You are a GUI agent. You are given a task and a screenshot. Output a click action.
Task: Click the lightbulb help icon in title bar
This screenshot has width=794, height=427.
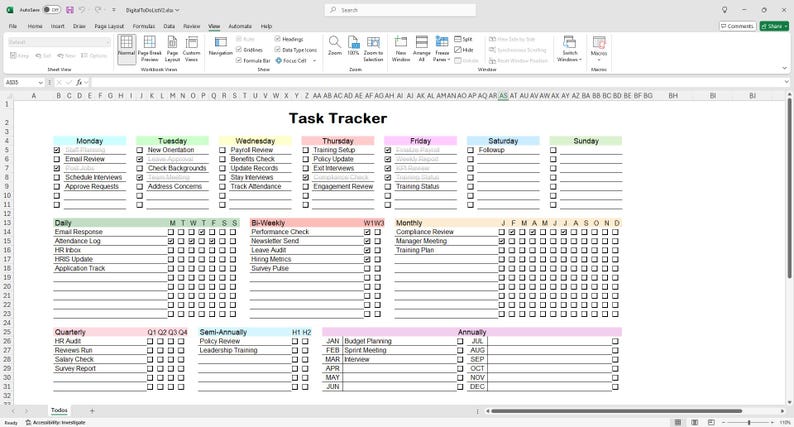[x=725, y=10]
